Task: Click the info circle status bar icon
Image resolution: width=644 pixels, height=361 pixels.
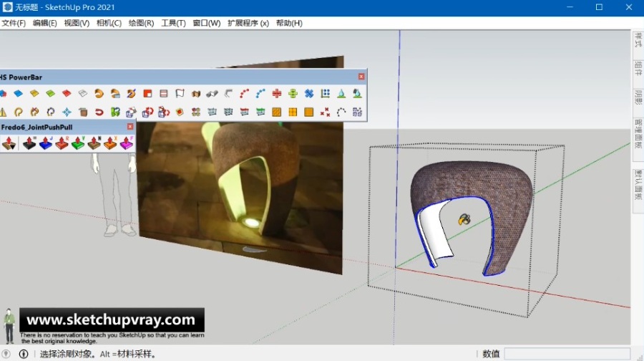Action: coord(24,354)
